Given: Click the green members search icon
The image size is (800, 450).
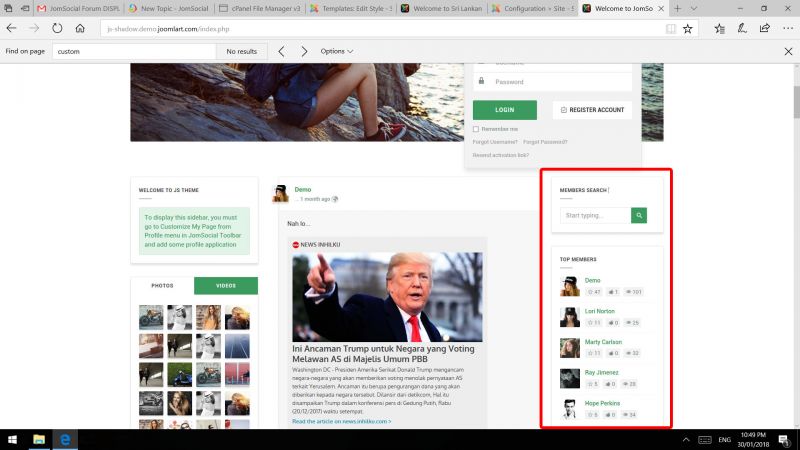Looking at the screenshot, I should (x=639, y=215).
